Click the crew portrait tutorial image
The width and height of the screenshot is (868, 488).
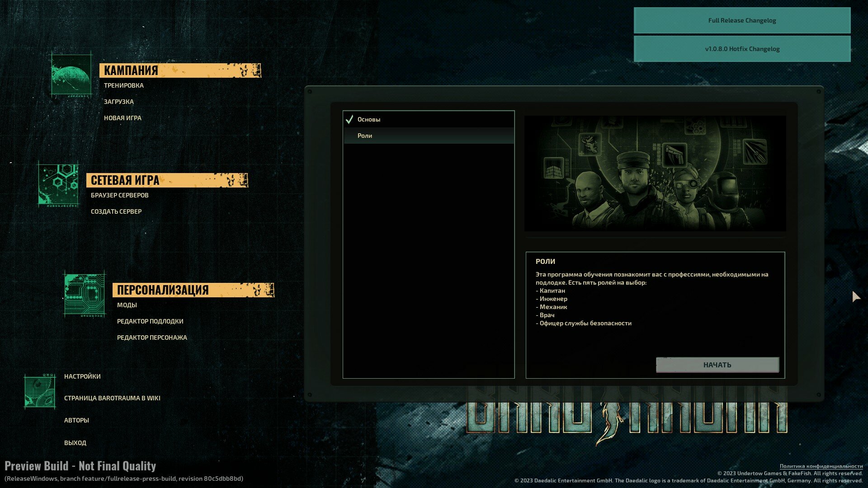click(x=655, y=174)
